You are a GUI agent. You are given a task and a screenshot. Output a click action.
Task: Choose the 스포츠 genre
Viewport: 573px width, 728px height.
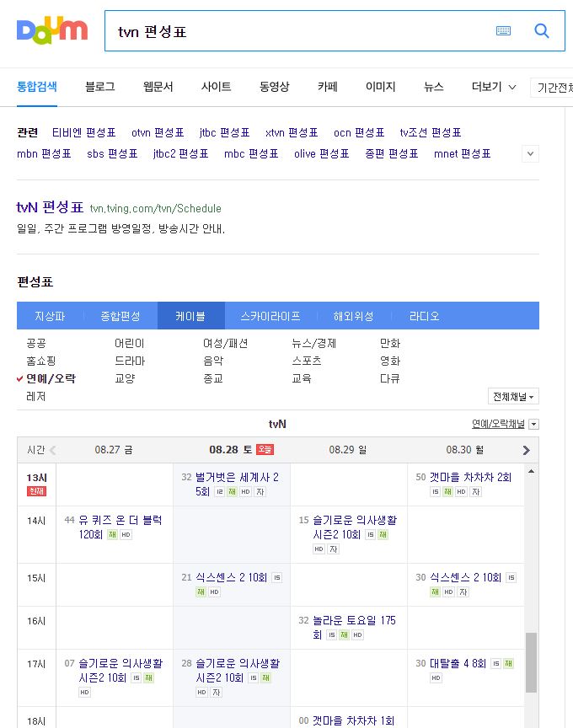point(307,361)
